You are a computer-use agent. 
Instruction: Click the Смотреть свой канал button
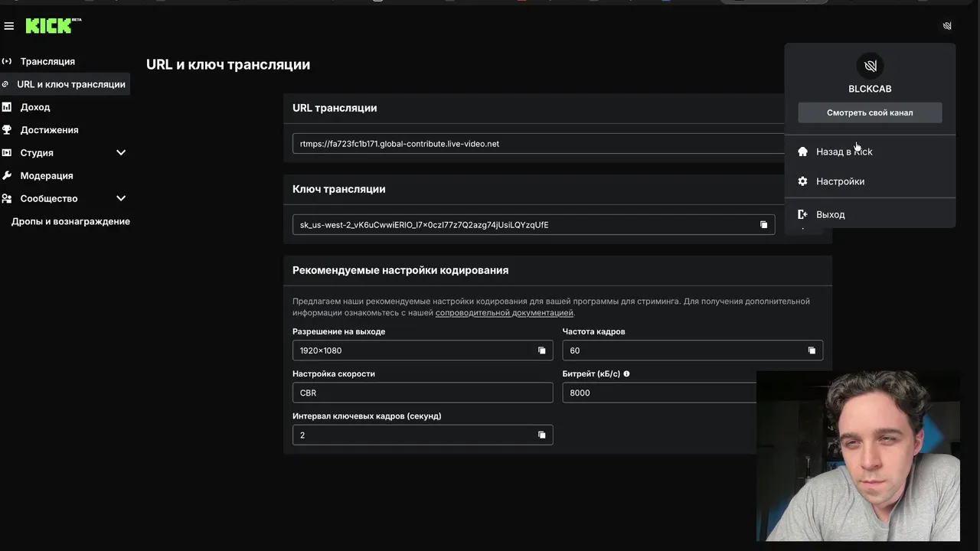870,112
